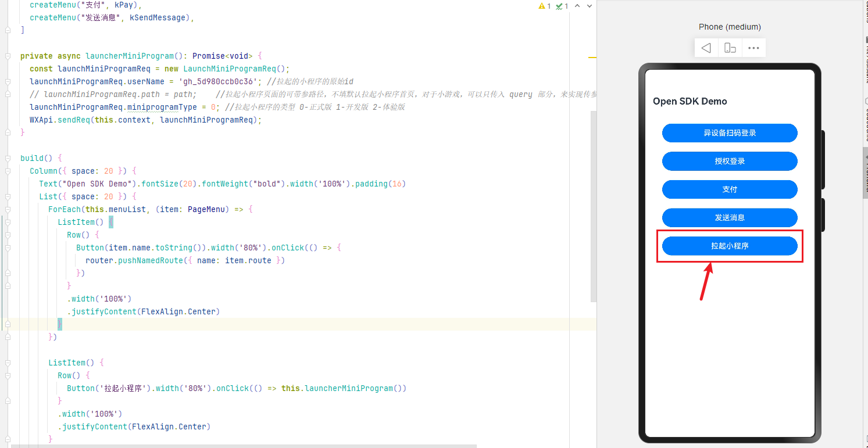The image size is (868, 448).
Task: Fold the ForEach(this.menuList block
Action: point(8,209)
